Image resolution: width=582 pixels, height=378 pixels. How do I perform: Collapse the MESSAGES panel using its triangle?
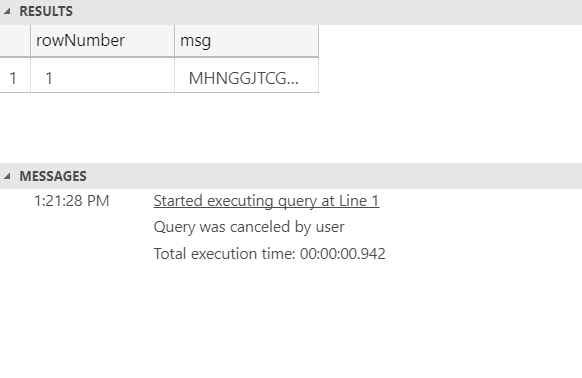click(x=7, y=176)
